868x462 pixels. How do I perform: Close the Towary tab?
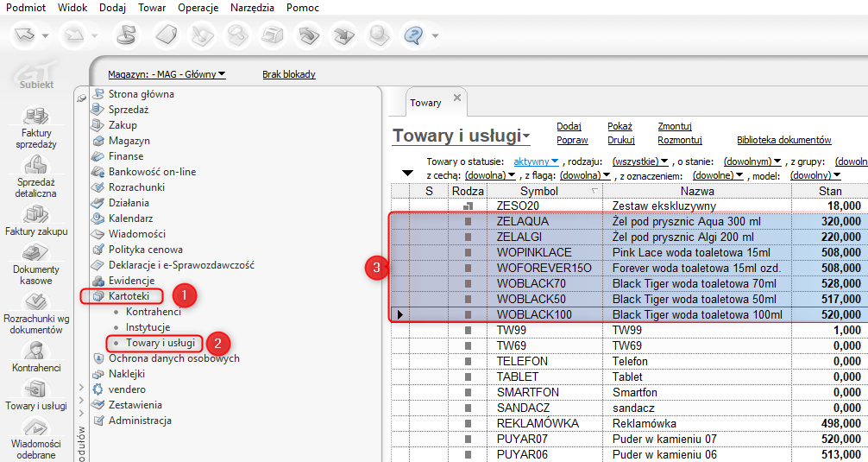click(x=456, y=98)
